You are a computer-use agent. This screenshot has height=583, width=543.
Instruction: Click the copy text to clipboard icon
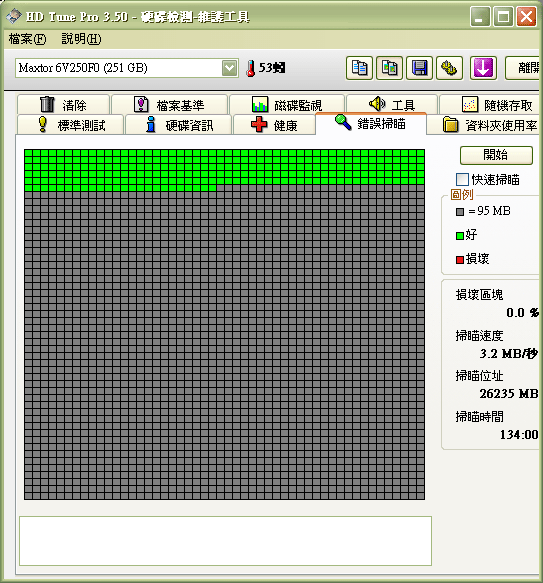(359, 68)
